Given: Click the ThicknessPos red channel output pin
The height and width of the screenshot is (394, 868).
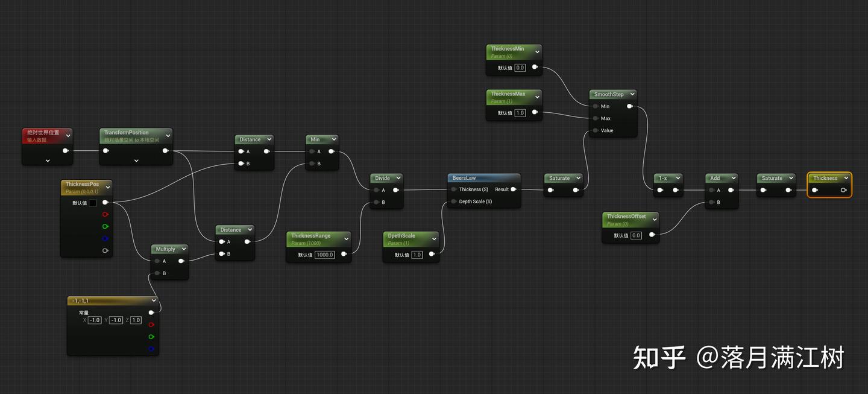Looking at the screenshot, I should (x=105, y=214).
